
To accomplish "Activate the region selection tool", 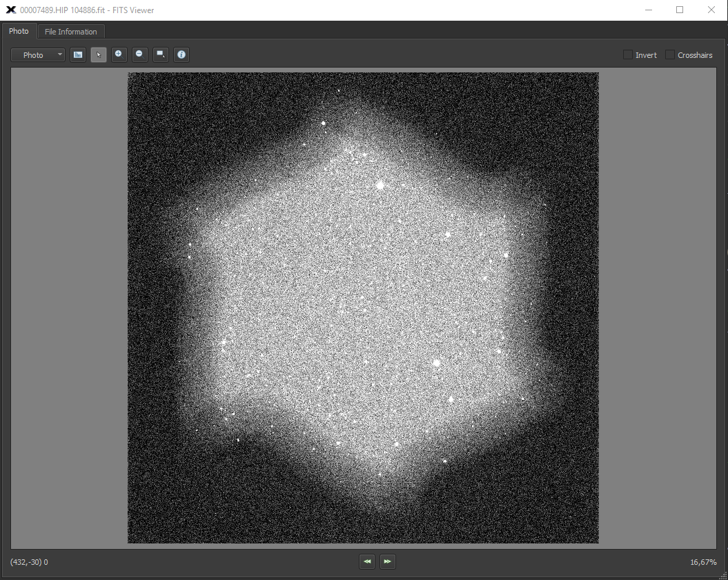I will click(161, 54).
